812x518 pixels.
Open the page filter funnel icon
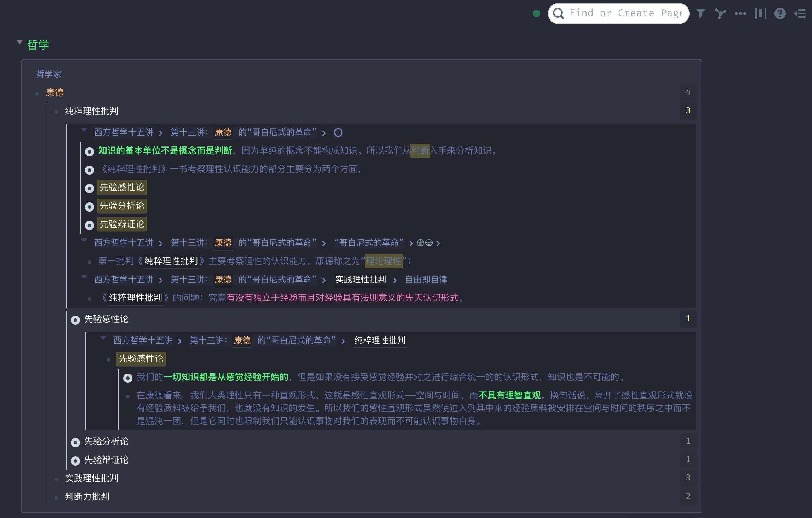pyautogui.click(x=701, y=13)
